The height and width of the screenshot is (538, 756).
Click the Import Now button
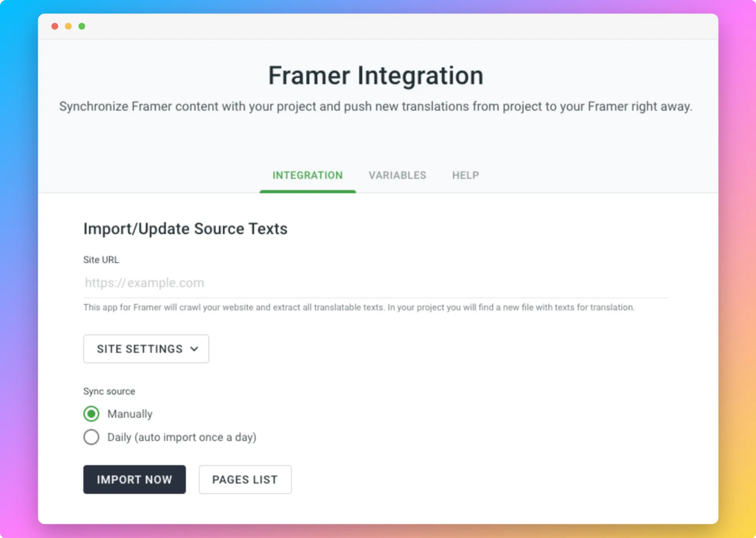(x=134, y=479)
